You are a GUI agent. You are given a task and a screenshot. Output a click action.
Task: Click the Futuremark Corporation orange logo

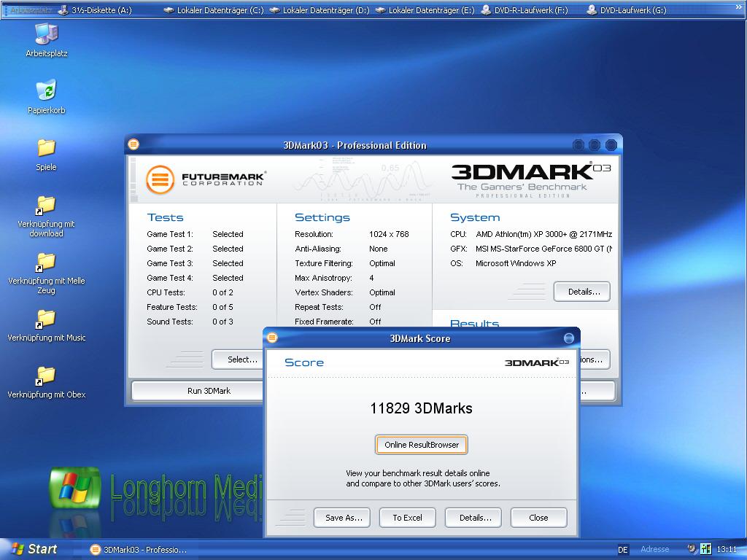[160, 179]
